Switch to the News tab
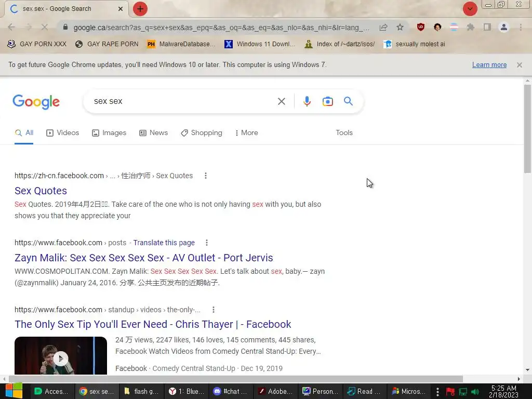Viewport: 532px width, 399px height. pos(153,132)
